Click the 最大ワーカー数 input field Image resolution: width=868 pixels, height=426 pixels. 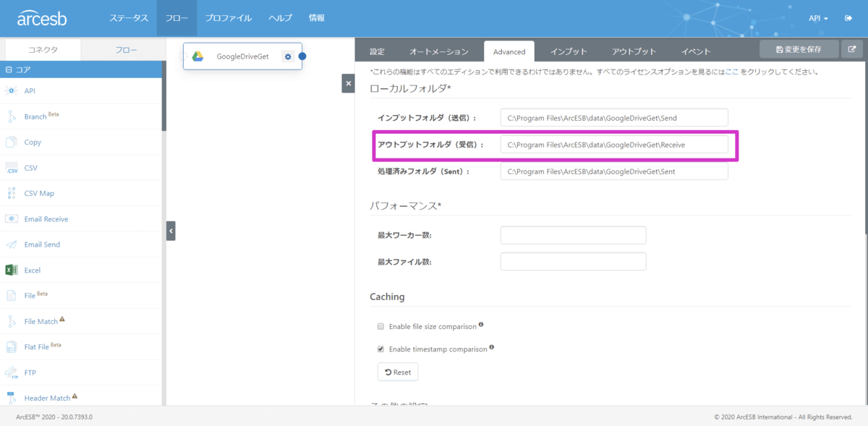573,235
